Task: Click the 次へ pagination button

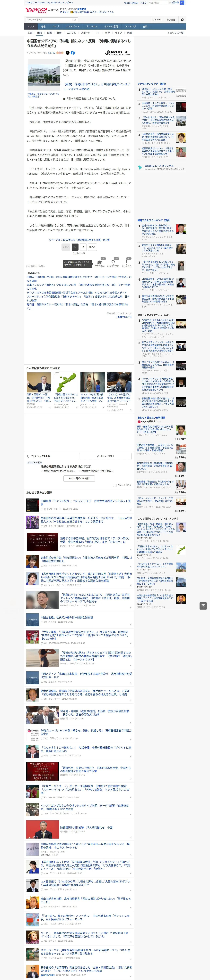Action: pyautogui.click(x=92, y=247)
